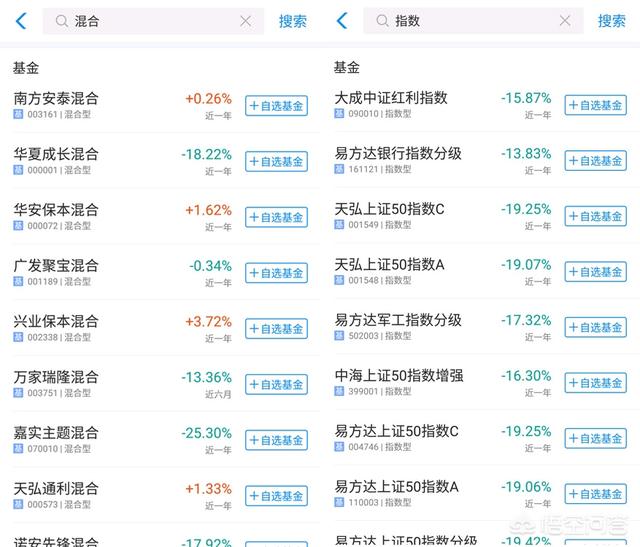
Task: Add 中海上证50指数增强 to 自选基金
Action: coord(596,383)
